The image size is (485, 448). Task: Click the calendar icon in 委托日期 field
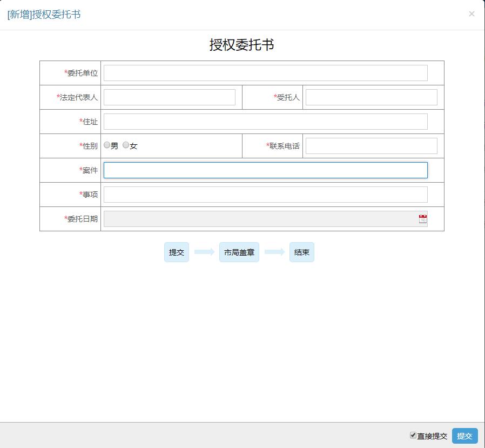tap(422, 219)
